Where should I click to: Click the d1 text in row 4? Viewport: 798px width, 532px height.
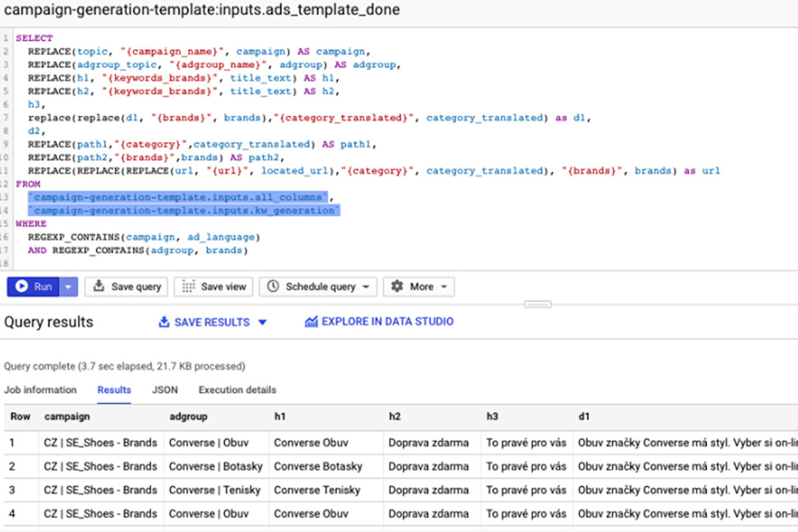coord(688,514)
